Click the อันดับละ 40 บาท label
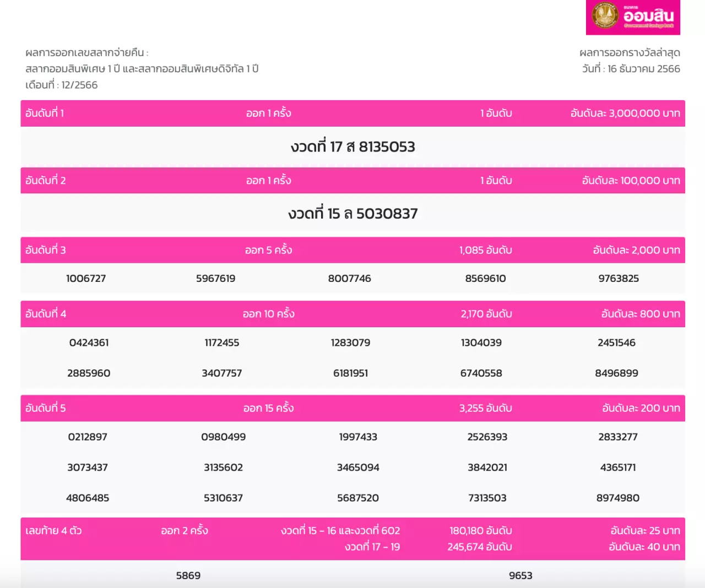The height and width of the screenshot is (588, 705). 644,547
